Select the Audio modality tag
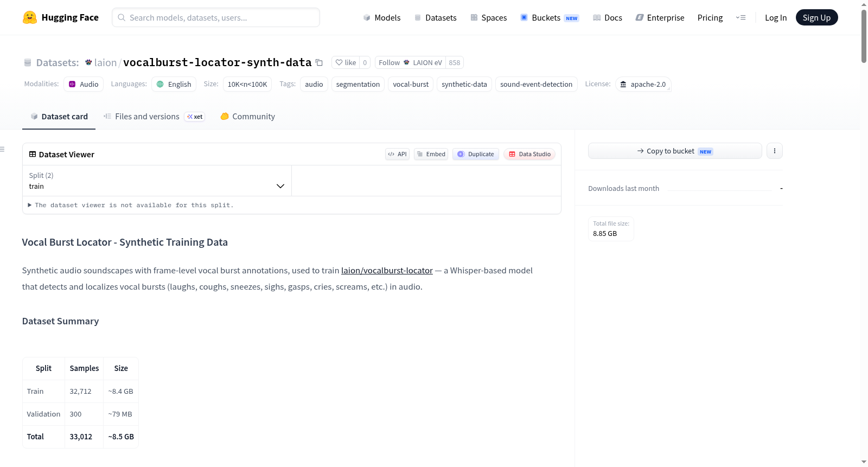The width and height of the screenshot is (868, 467). point(84,84)
